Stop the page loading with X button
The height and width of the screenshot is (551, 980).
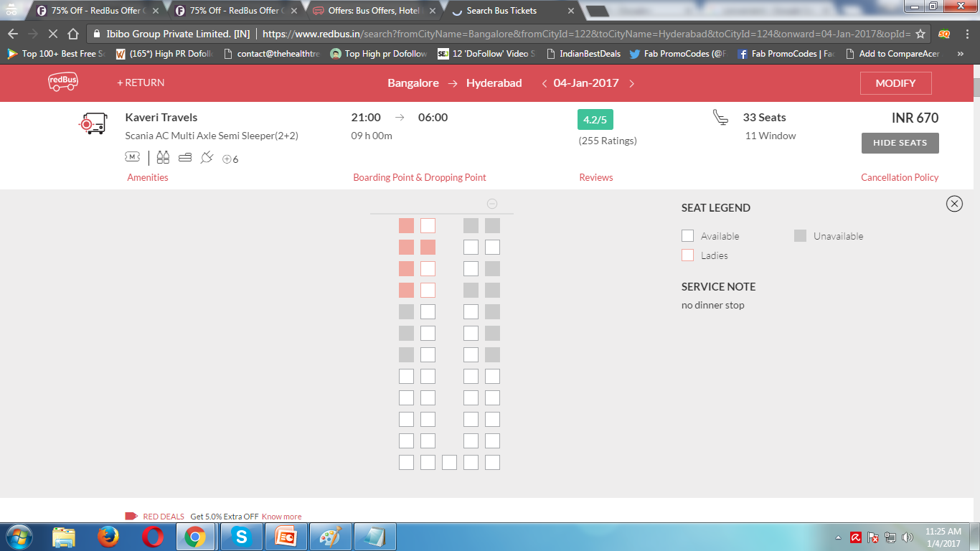pos(52,34)
